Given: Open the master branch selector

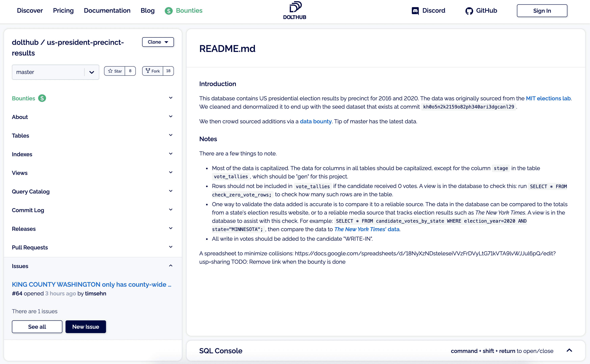Looking at the screenshot, I should [55, 72].
